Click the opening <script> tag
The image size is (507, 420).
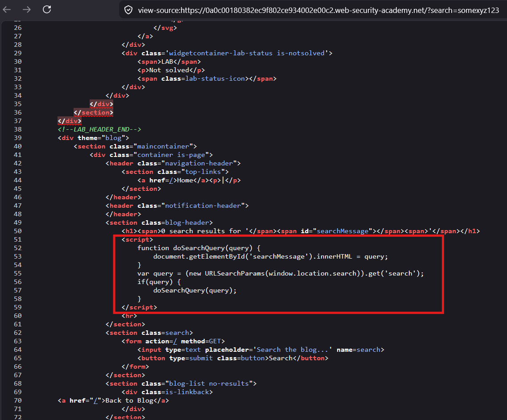click(137, 239)
